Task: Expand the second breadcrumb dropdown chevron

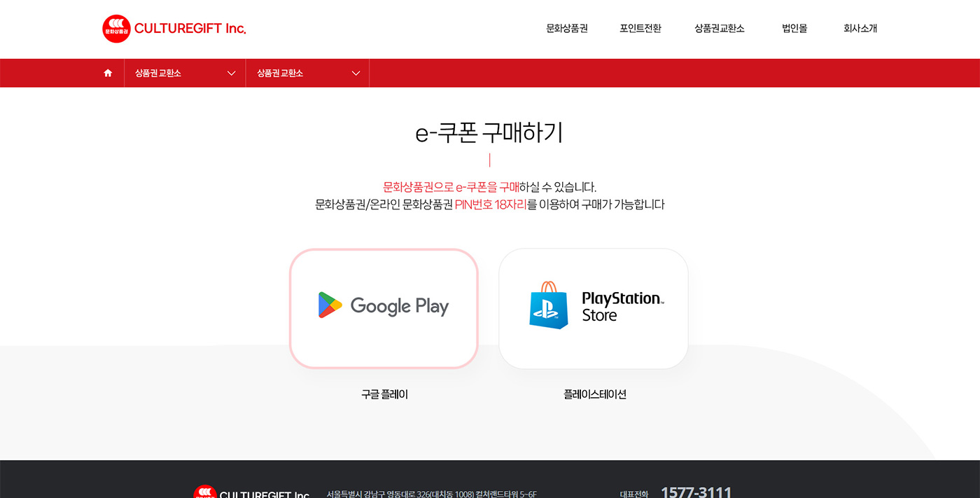Action: point(356,73)
